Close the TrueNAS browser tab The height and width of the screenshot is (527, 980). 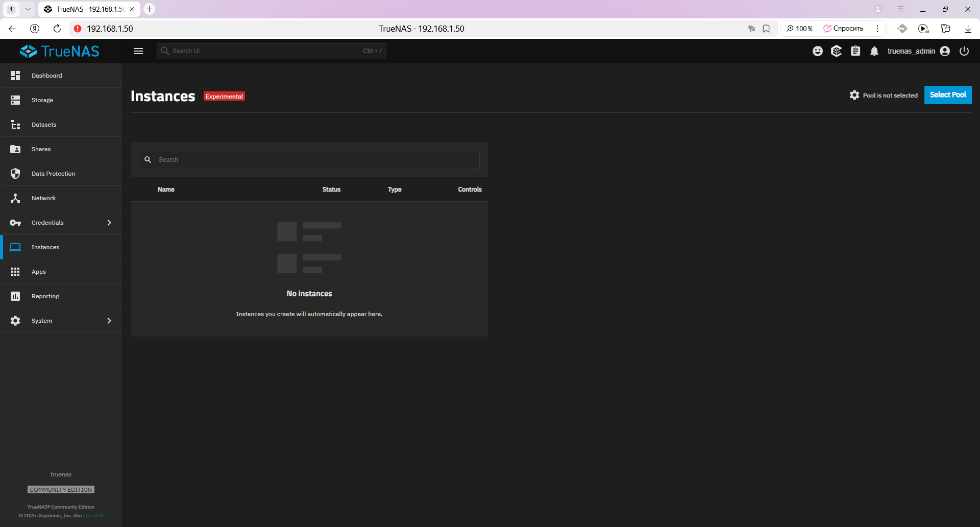132,9
